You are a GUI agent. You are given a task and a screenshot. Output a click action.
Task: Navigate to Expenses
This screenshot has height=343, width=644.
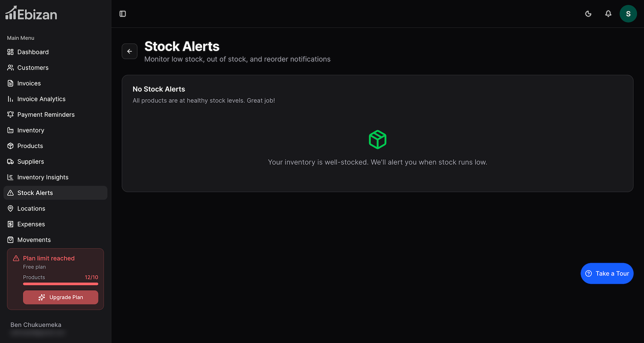31,224
